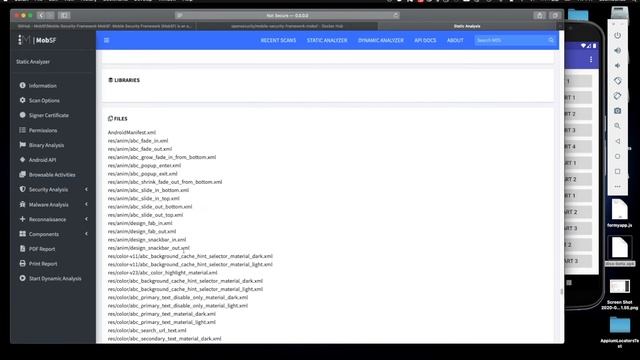Open About in the navbar
The width and height of the screenshot is (640, 360).
[x=455, y=40]
